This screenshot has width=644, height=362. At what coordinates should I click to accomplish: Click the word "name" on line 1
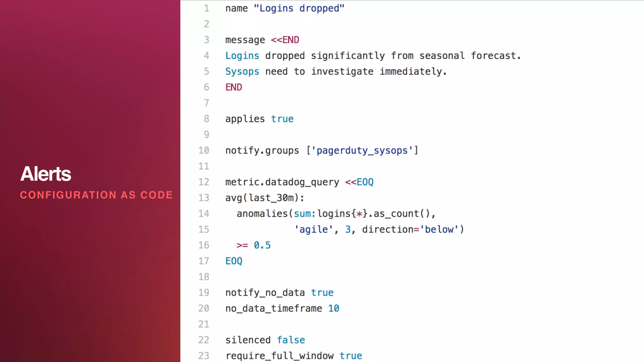pos(236,8)
